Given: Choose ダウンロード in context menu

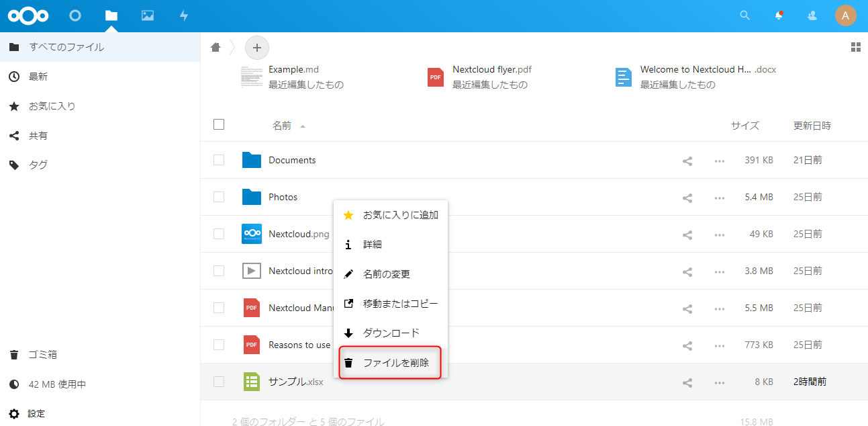Looking at the screenshot, I should (391, 333).
